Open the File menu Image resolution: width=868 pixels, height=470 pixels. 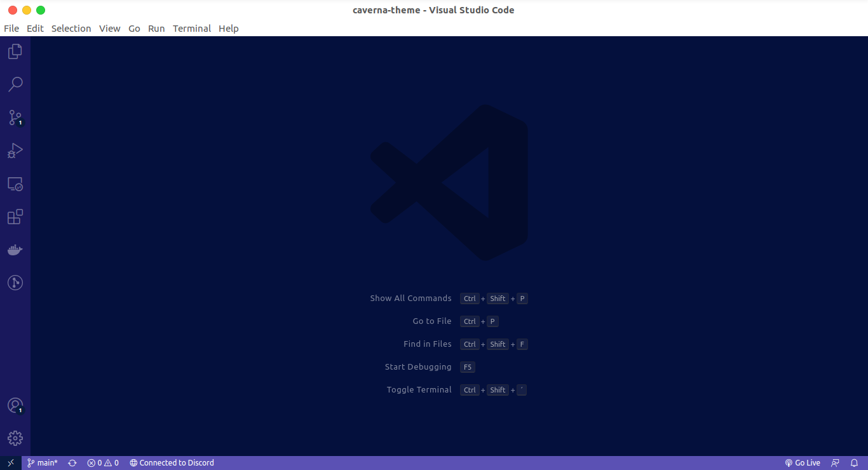click(x=11, y=29)
